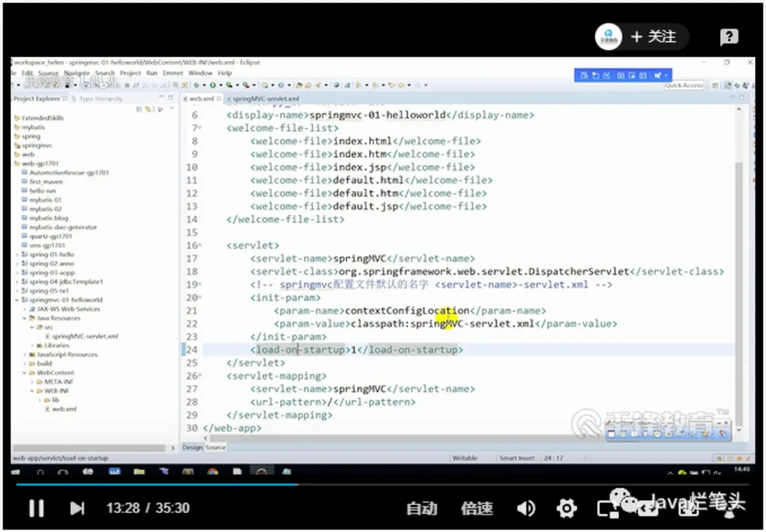Click the editor vertical scrollbar
The width and height of the screenshot is (766, 532).
739,293
